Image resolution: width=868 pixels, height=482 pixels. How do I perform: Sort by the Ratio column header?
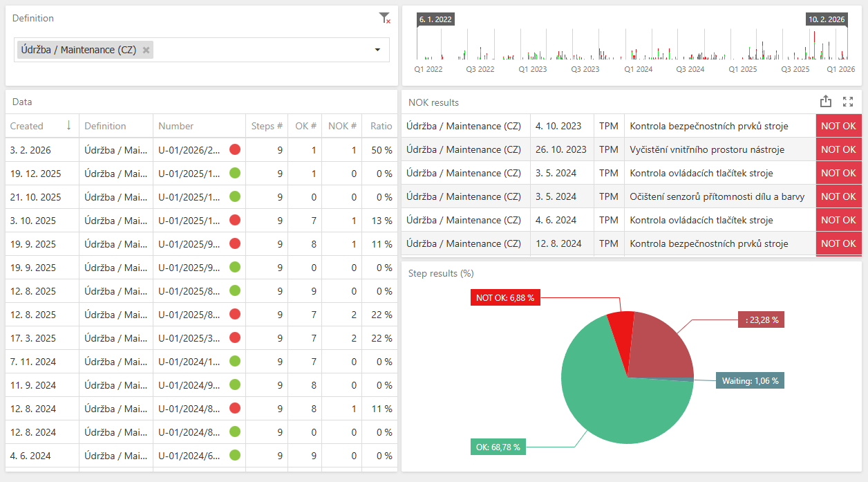point(381,126)
